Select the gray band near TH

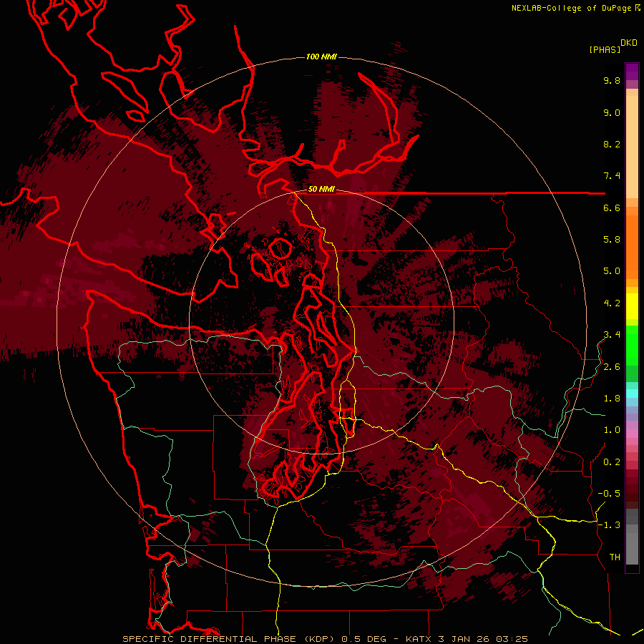click(632, 546)
